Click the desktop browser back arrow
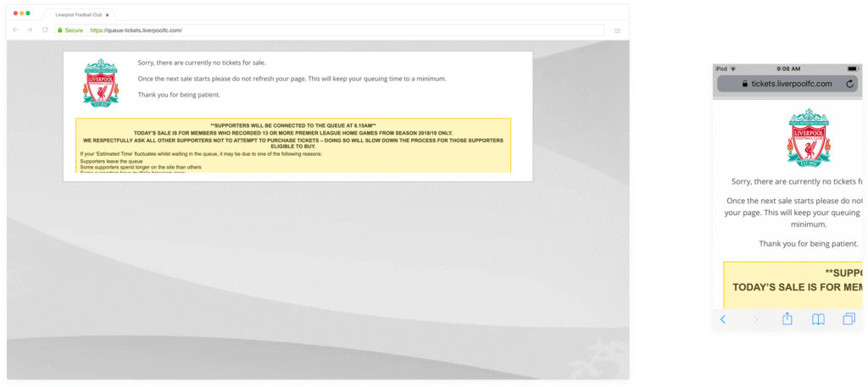 click(16, 30)
